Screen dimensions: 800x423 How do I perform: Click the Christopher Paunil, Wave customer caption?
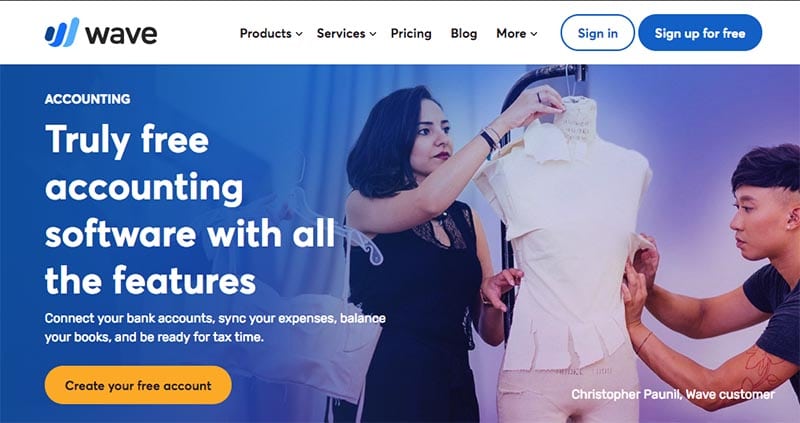click(x=672, y=394)
